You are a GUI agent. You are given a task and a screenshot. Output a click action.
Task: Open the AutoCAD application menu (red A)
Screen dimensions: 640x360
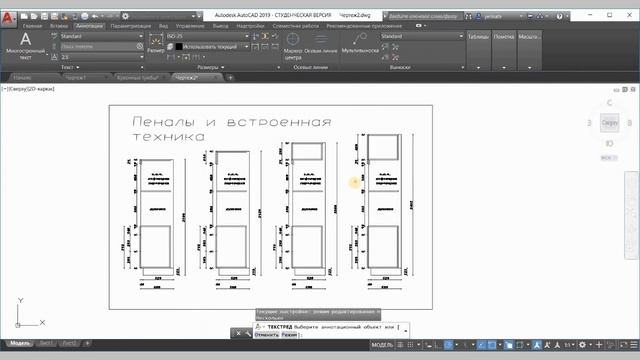(x=8, y=18)
